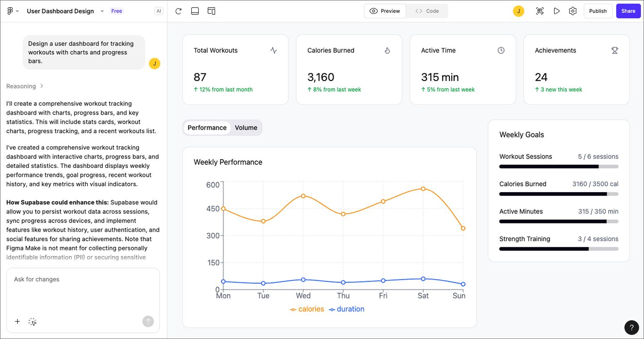The width and height of the screenshot is (644, 339).
Task: Click the Calories Burned goal progress bar
Action: pyautogui.click(x=558, y=194)
